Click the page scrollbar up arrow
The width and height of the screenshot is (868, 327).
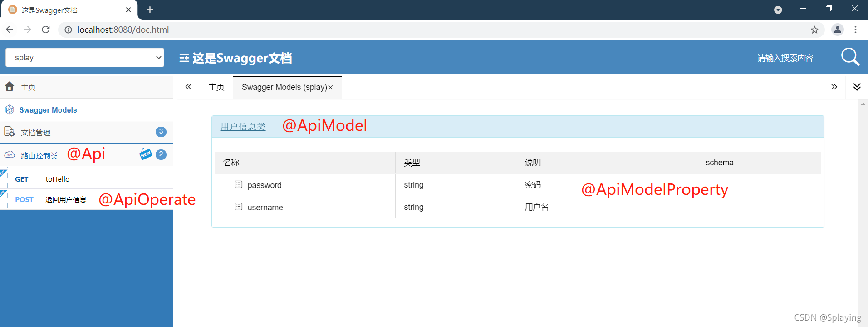pos(863,104)
